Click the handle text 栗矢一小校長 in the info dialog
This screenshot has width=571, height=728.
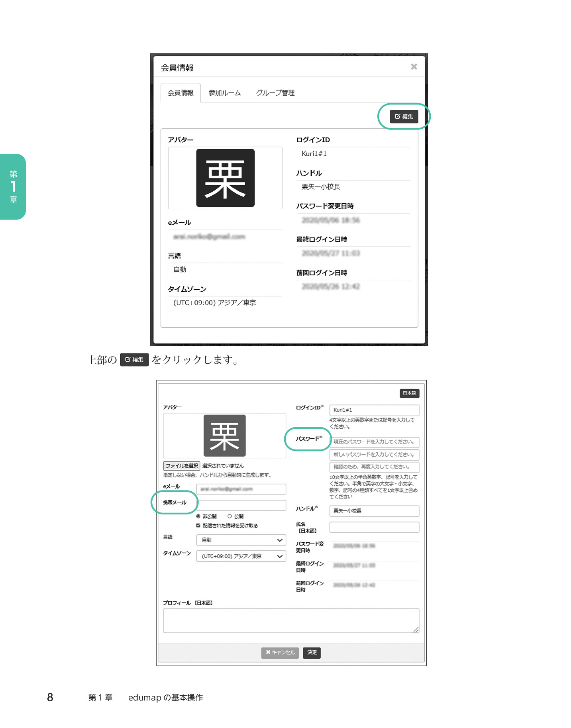321,186
